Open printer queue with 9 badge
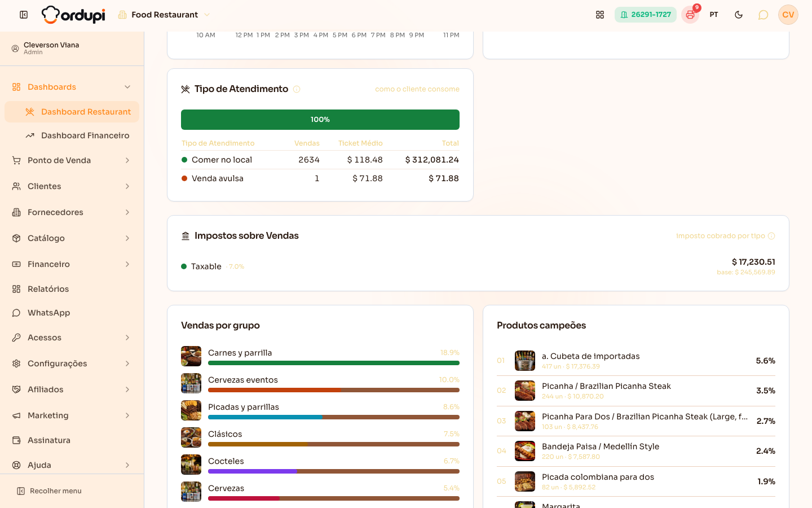 [x=690, y=15]
